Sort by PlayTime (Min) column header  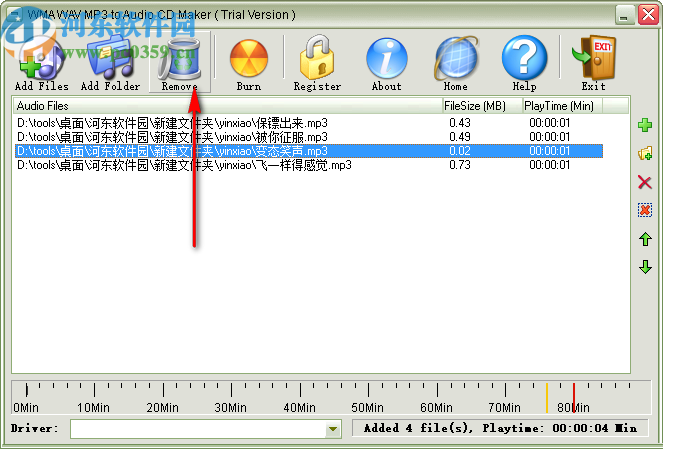point(562,106)
